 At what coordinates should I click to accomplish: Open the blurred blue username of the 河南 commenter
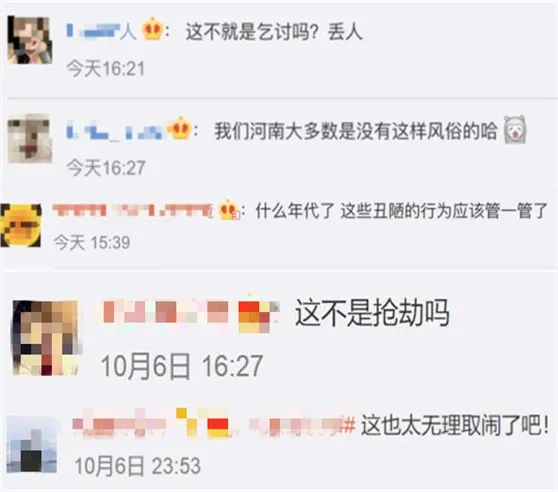coord(116,129)
